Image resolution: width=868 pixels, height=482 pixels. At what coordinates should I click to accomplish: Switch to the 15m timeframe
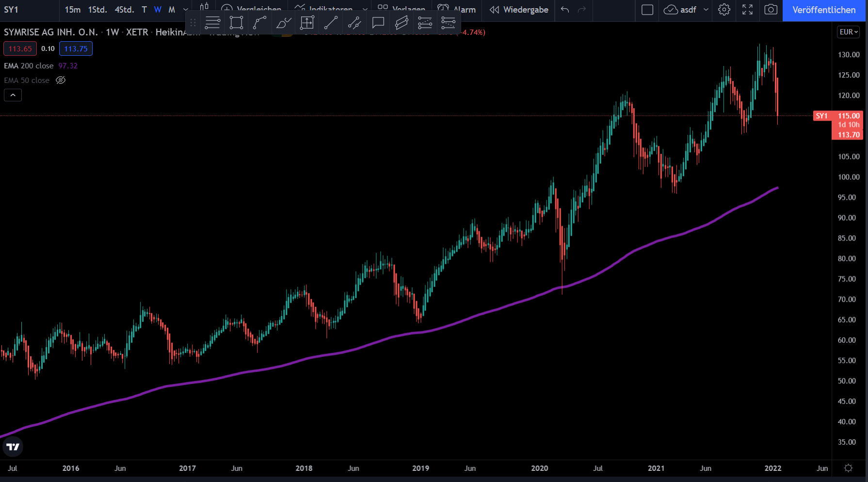(73, 10)
